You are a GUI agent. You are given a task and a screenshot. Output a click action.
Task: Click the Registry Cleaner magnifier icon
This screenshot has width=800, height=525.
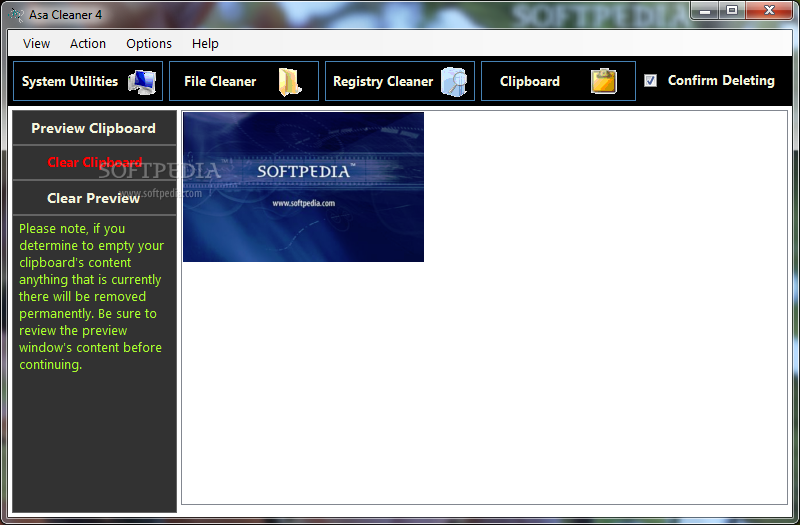(x=454, y=82)
